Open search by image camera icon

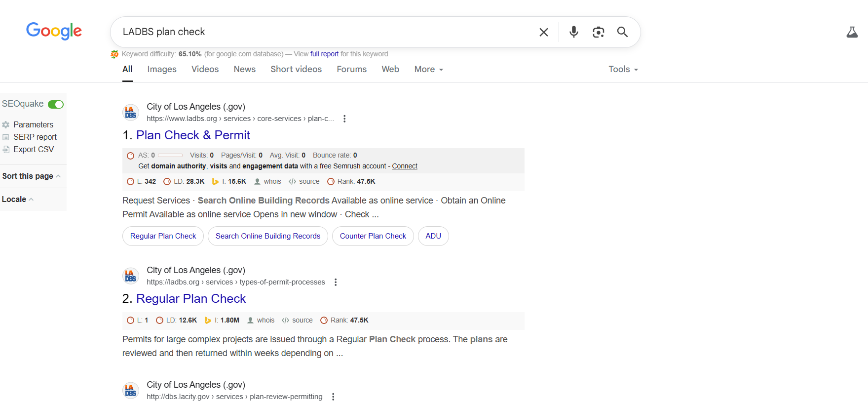click(x=598, y=32)
